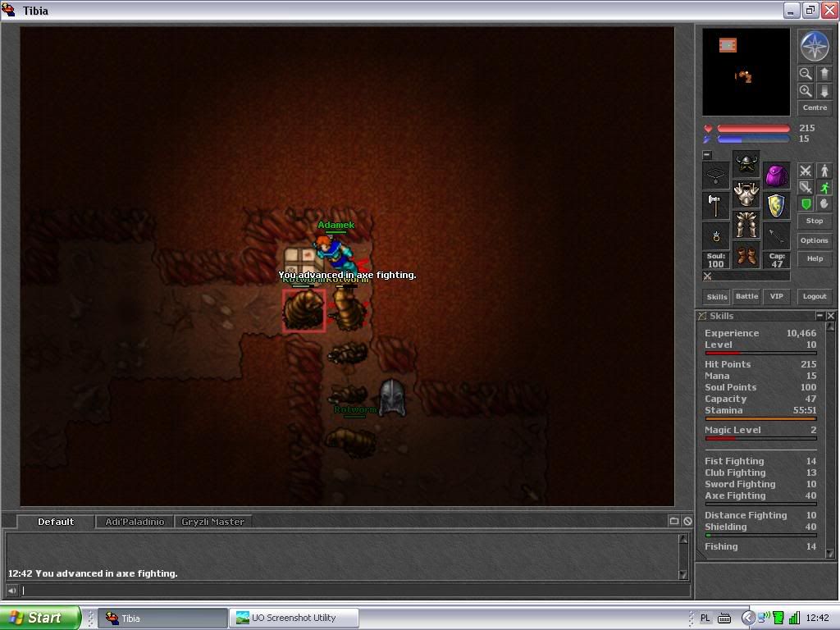
Task: Click the horned helmet equipment slot
Action: coord(746,163)
